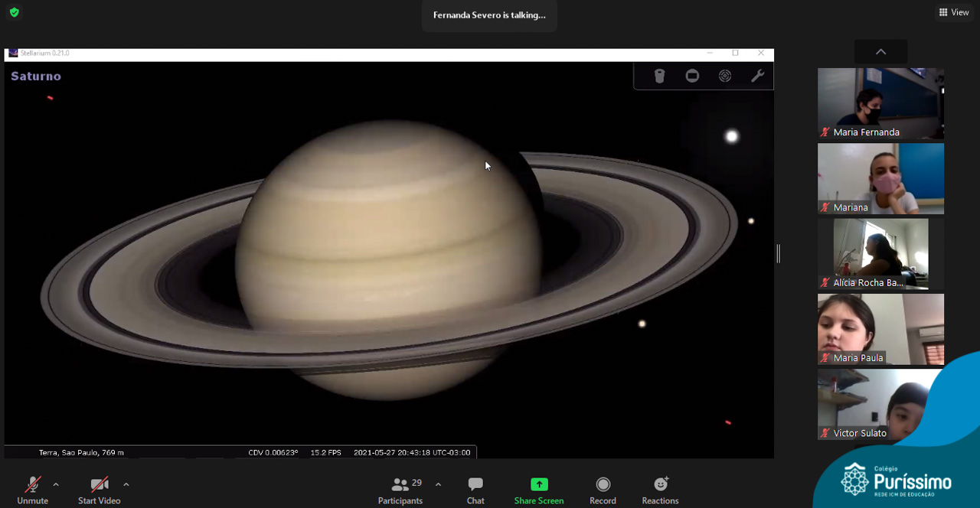Expand audio options arrow beside Unmute
Viewport: 980px width, 508px height.
(x=56, y=484)
